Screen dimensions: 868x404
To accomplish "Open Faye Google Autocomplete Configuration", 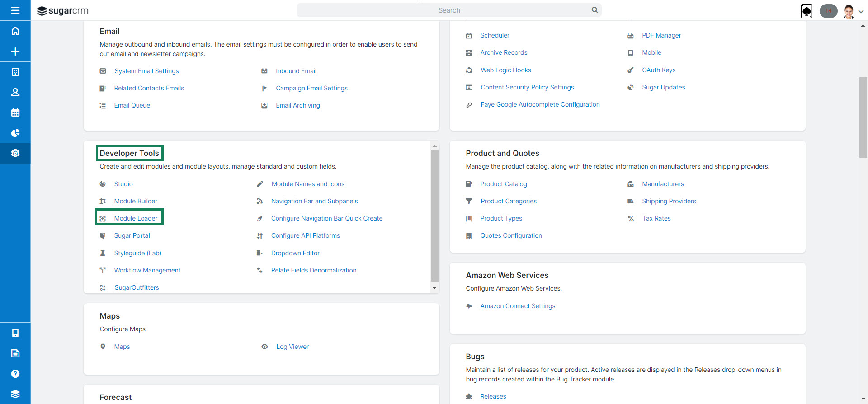I will tap(540, 104).
